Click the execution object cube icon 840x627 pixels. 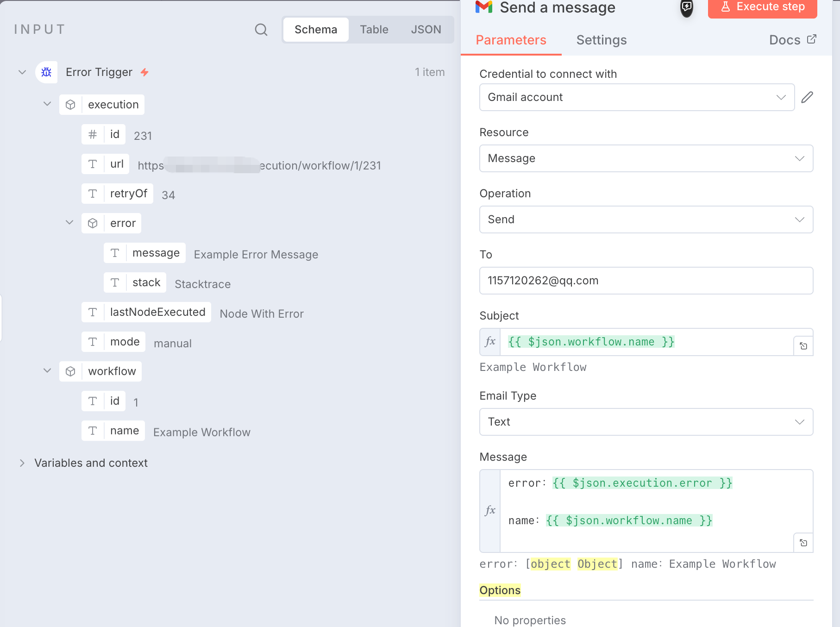[x=70, y=105]
